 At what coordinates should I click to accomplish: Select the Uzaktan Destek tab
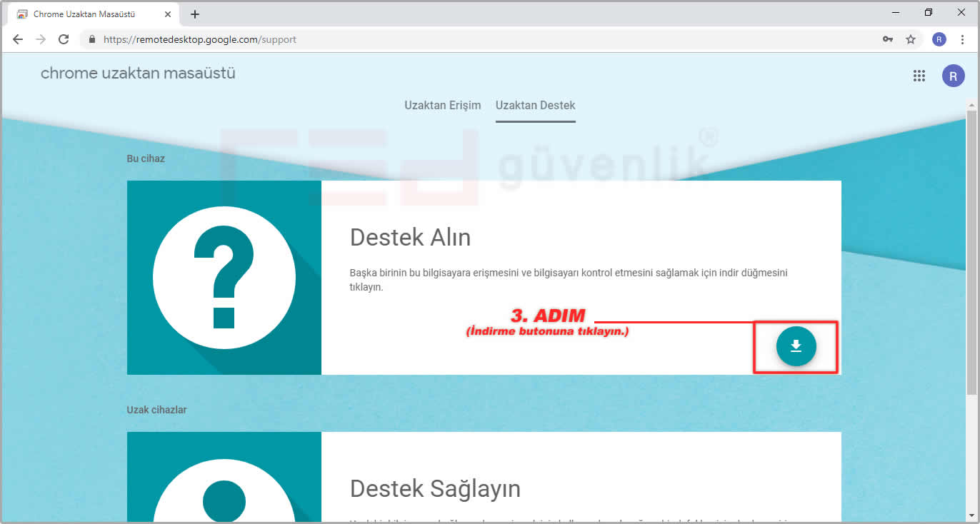coord(536,106)
